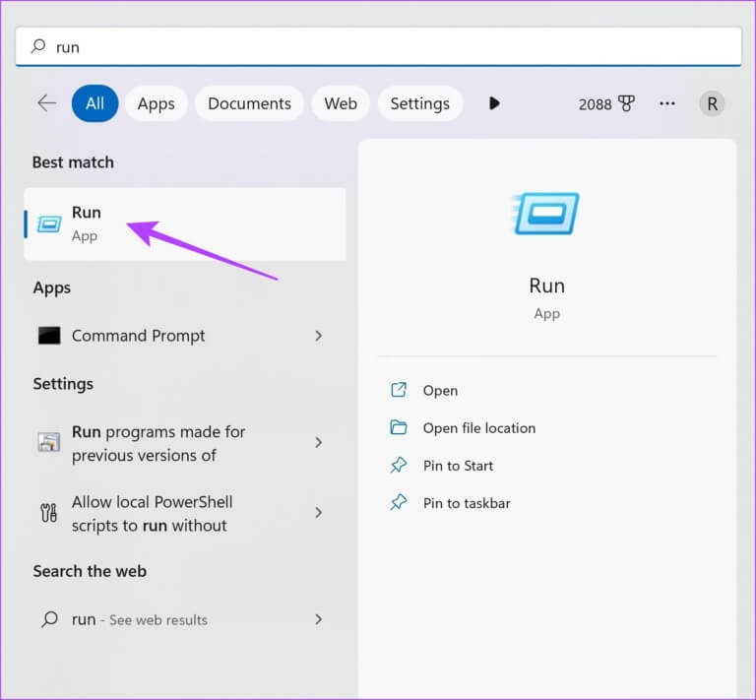Click the back arrow icon

[x=46, y=103]
